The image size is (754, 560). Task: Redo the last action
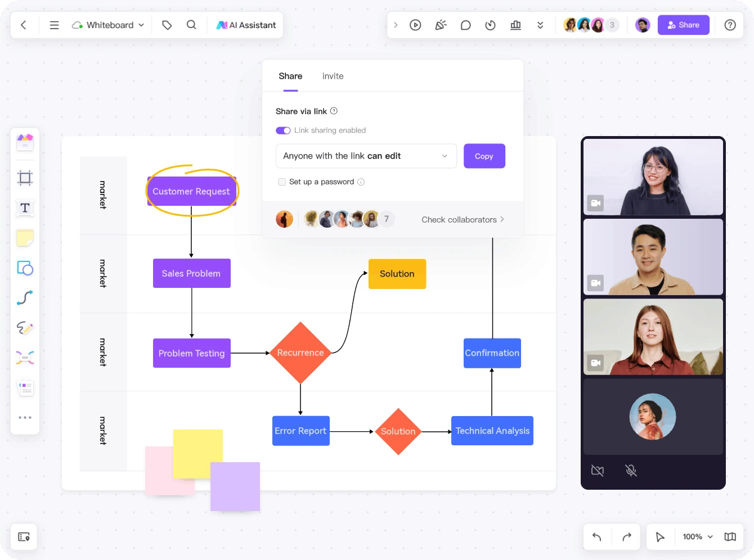[627, 537]
